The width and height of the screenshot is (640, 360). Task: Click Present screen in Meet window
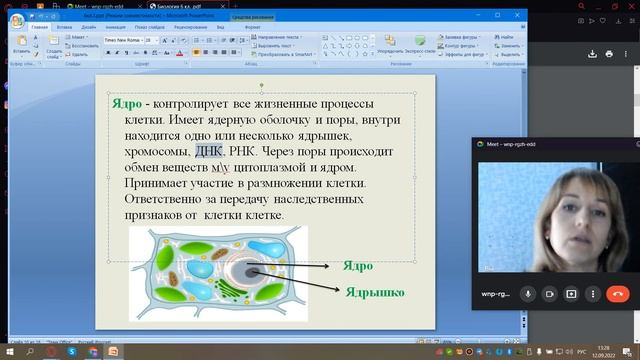point(571,294)
